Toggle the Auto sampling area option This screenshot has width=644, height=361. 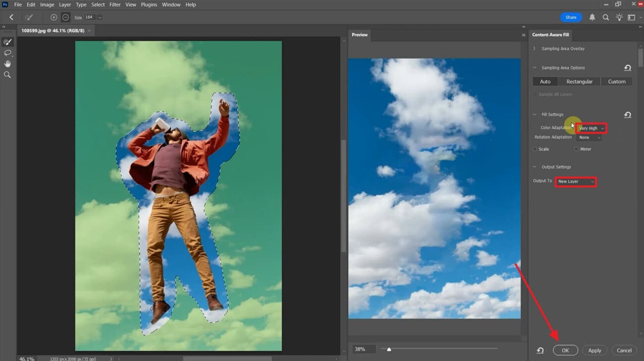point(545,81)
